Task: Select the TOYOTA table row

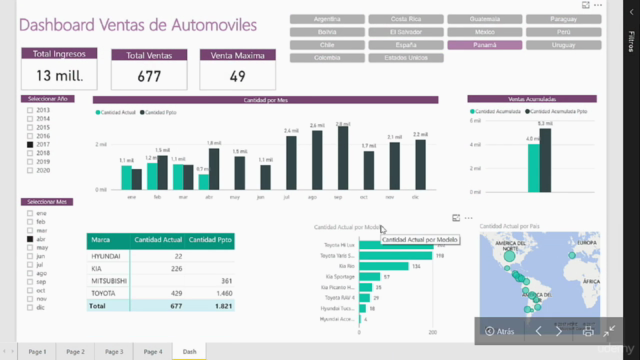Action: pyautogui.click(x=160, y=293)
